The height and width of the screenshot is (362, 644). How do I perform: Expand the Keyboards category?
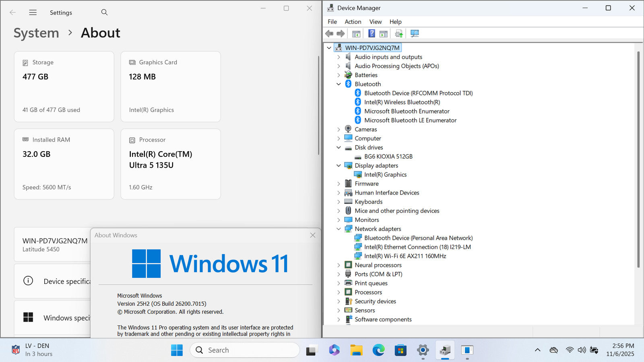click(x=339, y=202)
